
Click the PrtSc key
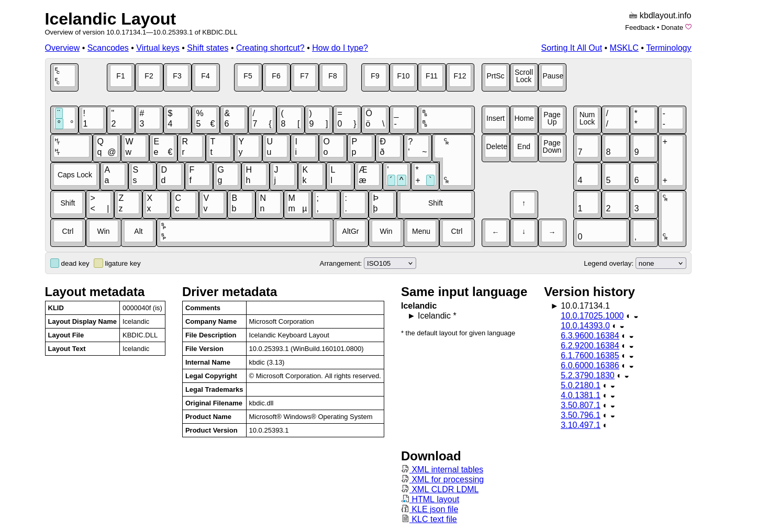tap(495, 76)
